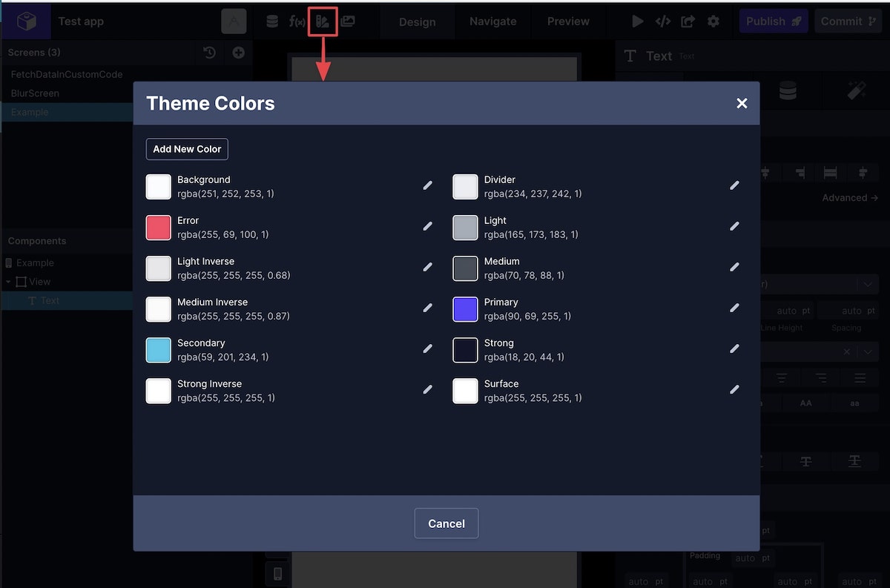Select the Medium Inverse color swatch
Image resolution: width=890 pixels, height=588 pixels.
159,309
